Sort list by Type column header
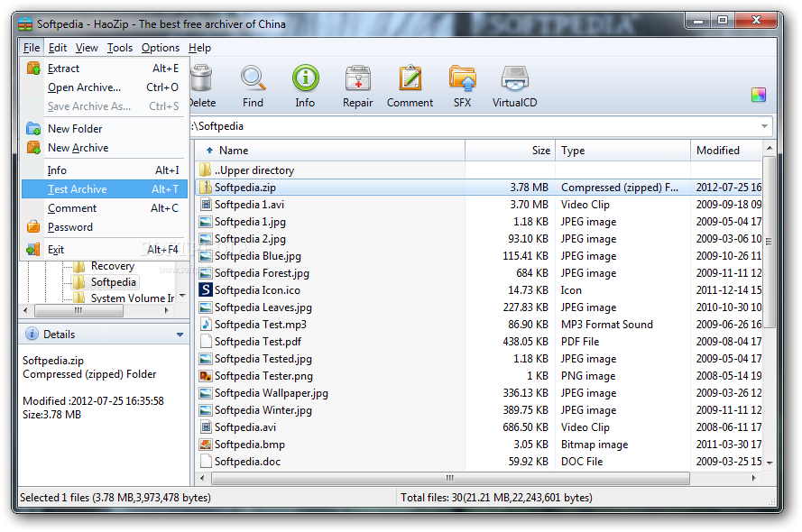The width and height of the screenshot is (802, 532). [x=622, y=151]
